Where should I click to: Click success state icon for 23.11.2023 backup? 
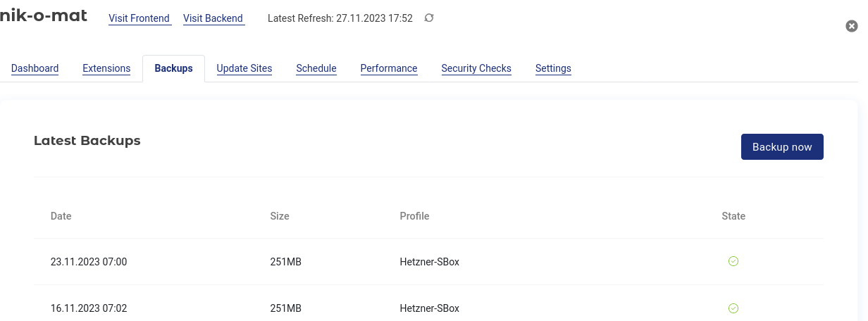click(733, 261)
